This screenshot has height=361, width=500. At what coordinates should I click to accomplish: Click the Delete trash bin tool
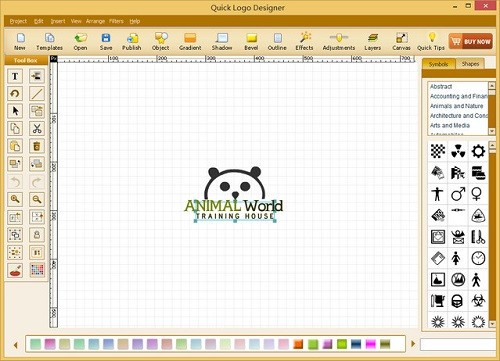[x=37, y=146]
